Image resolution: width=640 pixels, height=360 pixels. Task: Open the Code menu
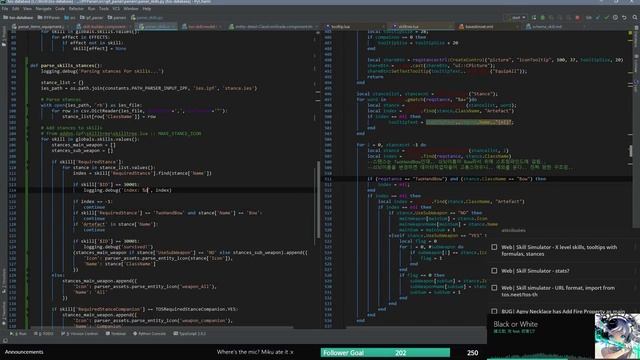[60, 9]
